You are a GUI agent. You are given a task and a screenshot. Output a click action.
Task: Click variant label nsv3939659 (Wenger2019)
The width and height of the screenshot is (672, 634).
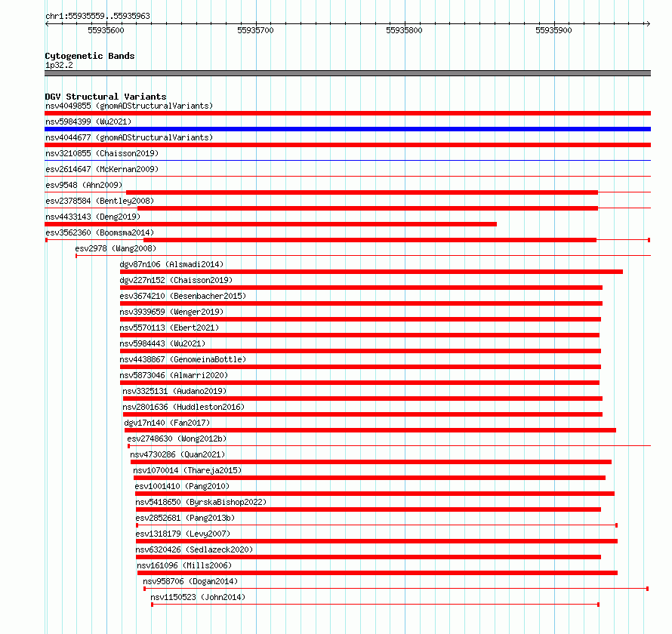click(x=171, y=312)
